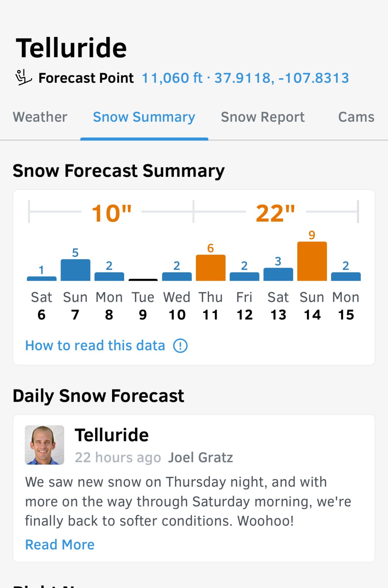Tap the ski lift Forecast Point icon
Screen dimensions: 388x588
coord(23,77)
